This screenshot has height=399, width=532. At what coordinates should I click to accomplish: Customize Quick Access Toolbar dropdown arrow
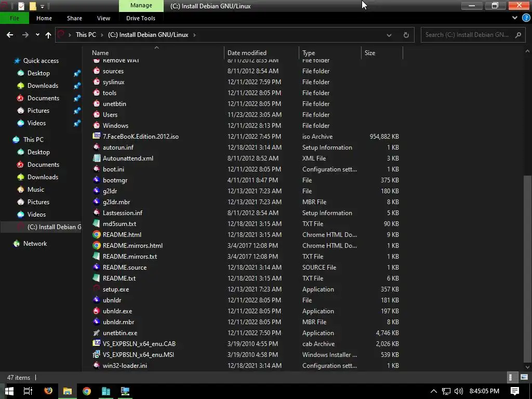(43, 6)
